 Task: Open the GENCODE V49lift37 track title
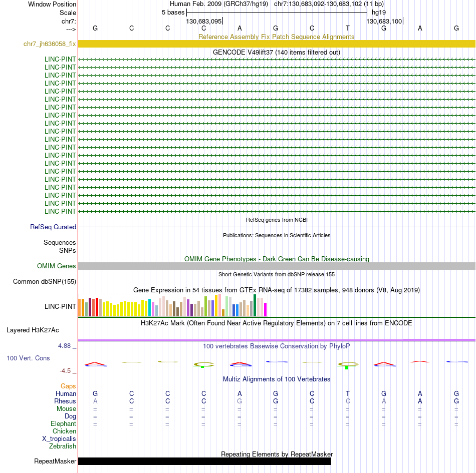pyautogui.click(x=276, y=52)
